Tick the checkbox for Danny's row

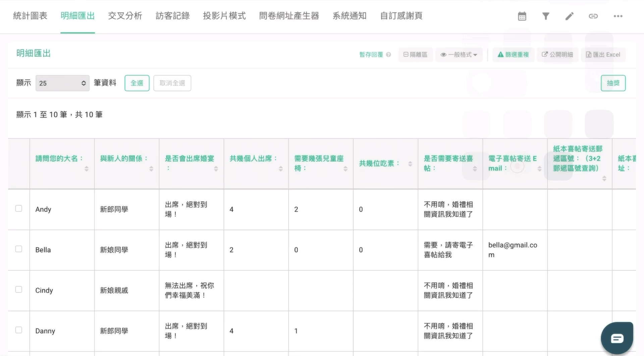[x=19, y=330]
